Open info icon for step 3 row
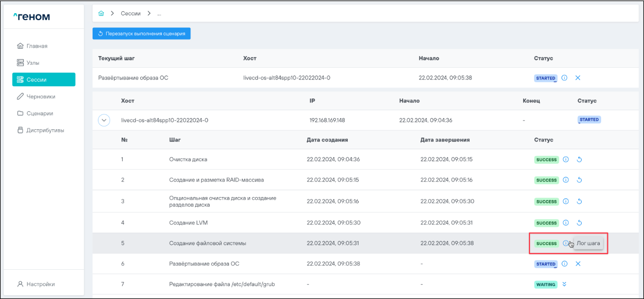 [566, 201]
